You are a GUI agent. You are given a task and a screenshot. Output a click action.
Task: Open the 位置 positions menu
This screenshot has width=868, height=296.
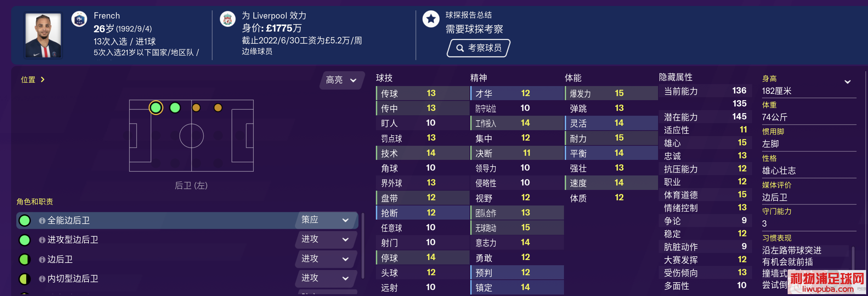pyautogui.click(x=33, y=79)
